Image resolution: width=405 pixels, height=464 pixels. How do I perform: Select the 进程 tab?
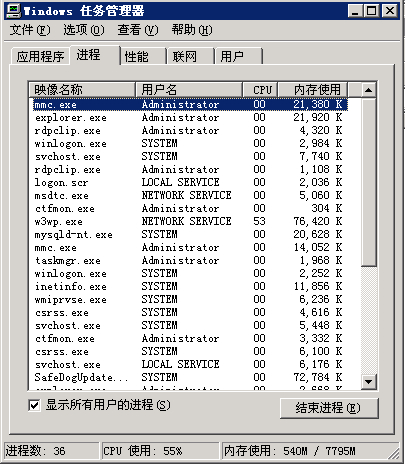95,55
